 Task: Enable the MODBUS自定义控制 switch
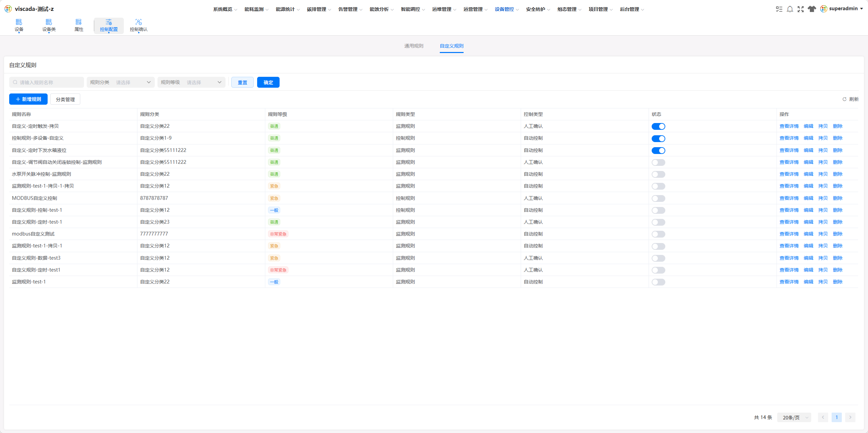coord(658,198)
